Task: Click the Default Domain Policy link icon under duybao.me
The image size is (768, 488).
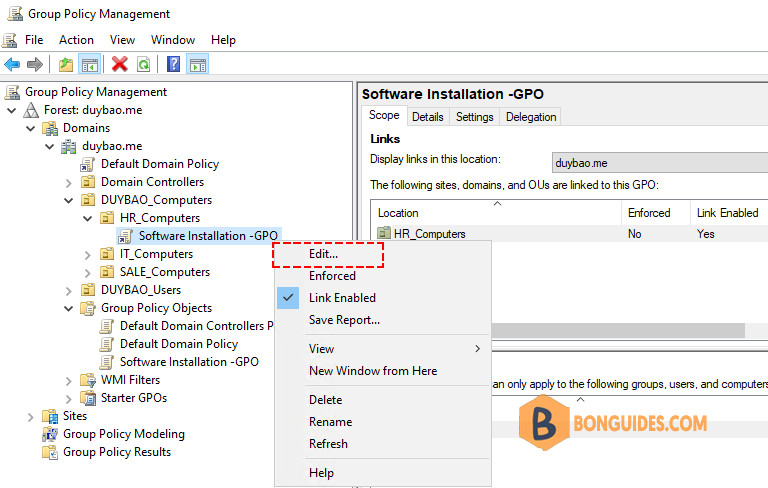Action: 88,165
